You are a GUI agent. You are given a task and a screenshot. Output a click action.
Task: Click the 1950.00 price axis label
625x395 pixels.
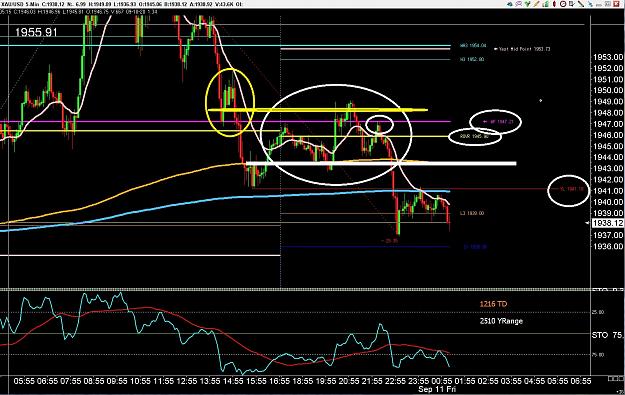click(x=607, y=90)
